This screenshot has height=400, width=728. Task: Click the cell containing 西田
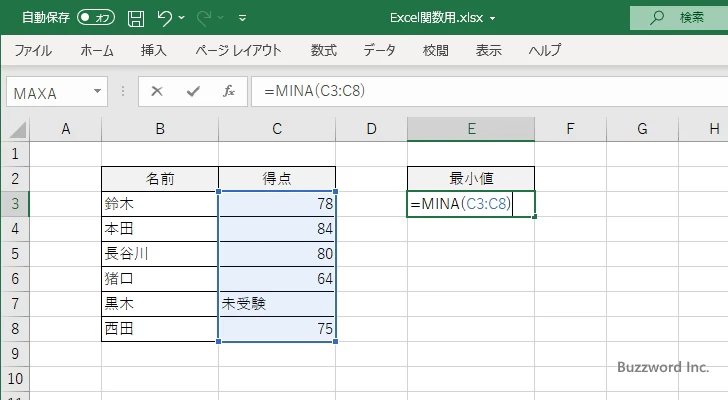click(x=160, y=329)
